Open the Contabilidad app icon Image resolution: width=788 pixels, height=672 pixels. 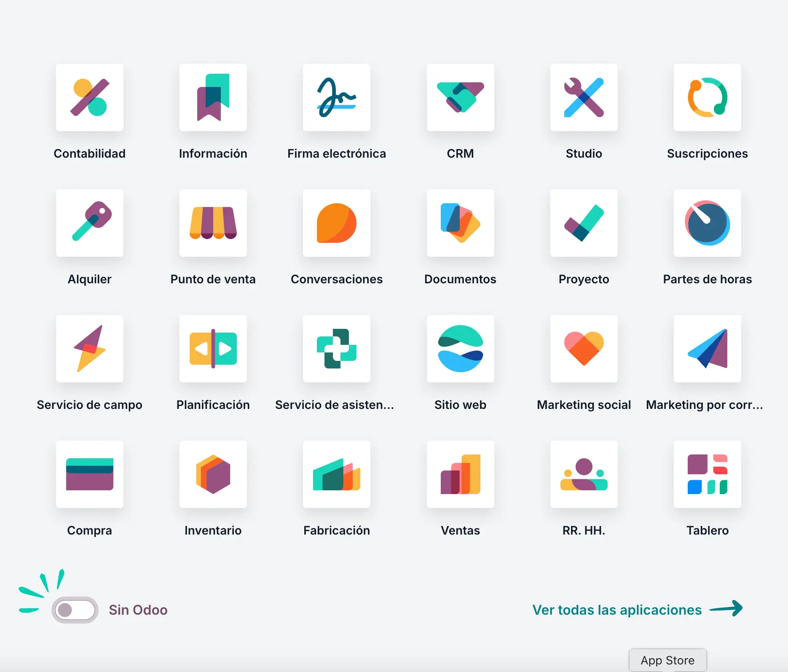pyautogui.click(x=90, y=97)
